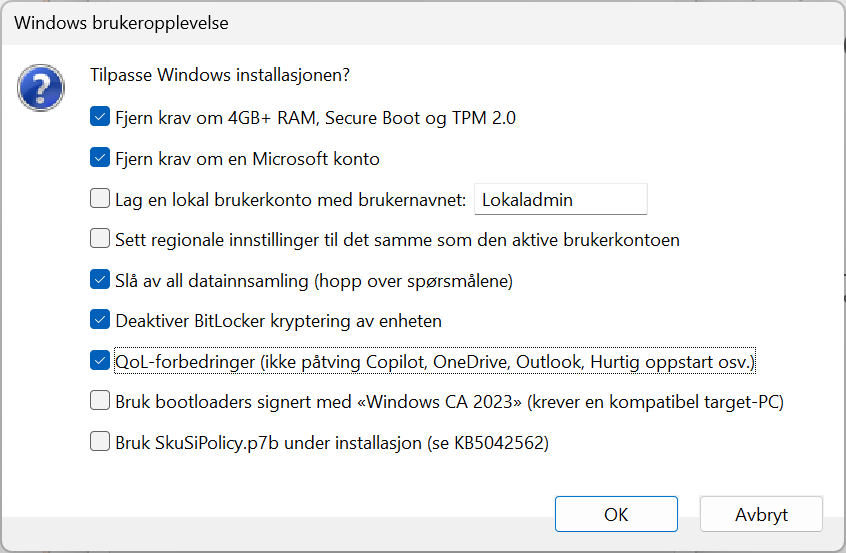Screen dimensions: 846x553
Task: Untick the Microsoft konto requirement checkbox
Action: click(x=100, y=158)
